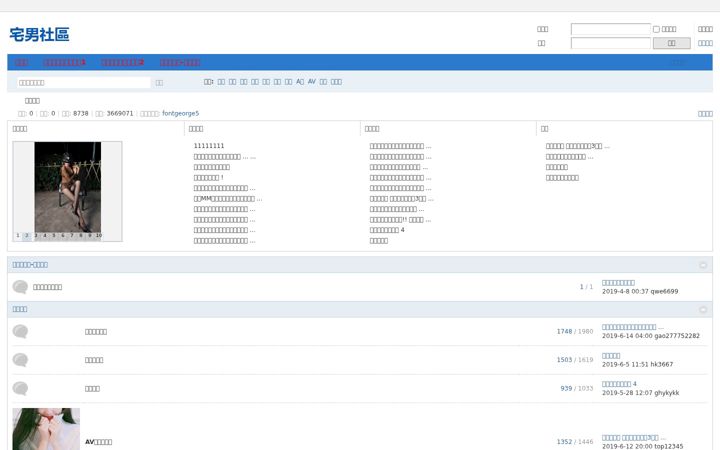Screen dimensions: 720x450
Task: Open the red navigation item ending in 2
Action: point(123,62)
